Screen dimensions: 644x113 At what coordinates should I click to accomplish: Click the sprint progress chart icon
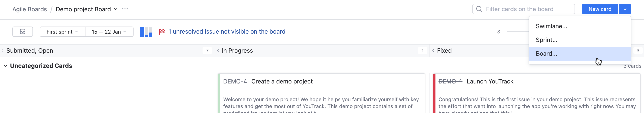146,32
